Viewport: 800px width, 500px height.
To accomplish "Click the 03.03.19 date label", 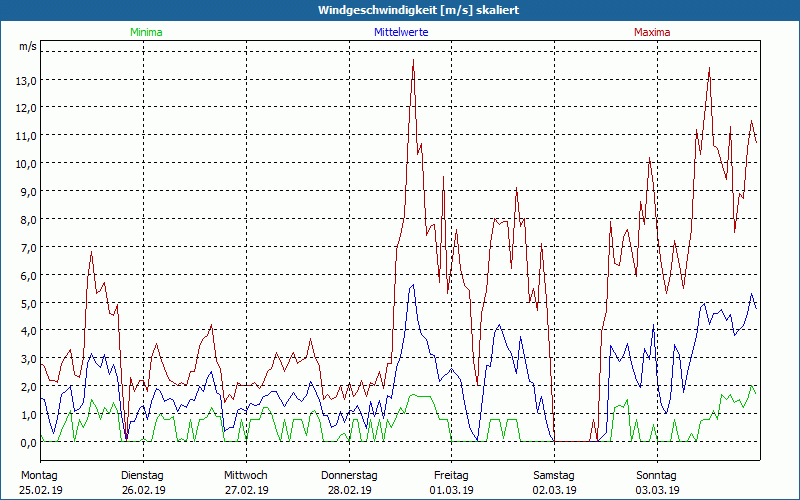I will point(658,490).
